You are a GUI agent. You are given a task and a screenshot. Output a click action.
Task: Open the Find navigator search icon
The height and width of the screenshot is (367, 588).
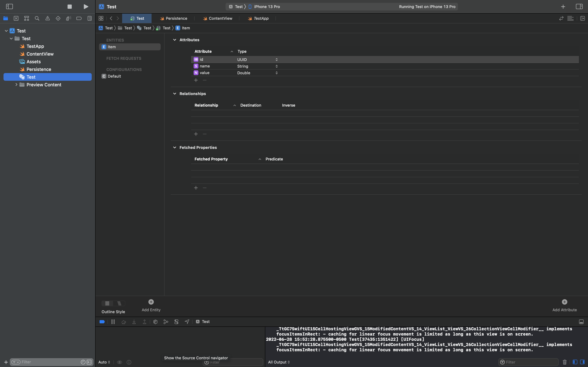click(37, 19)
